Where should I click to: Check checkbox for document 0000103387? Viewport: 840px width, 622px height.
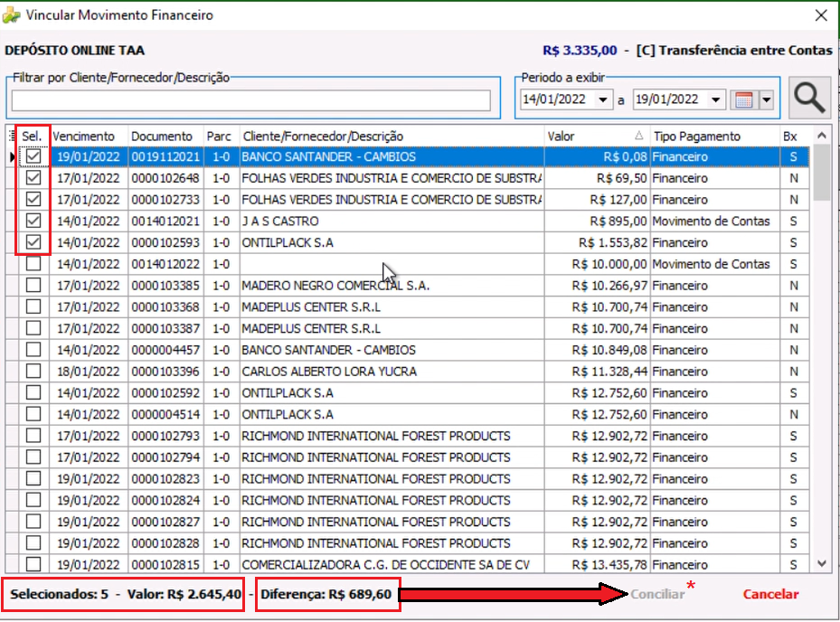(x=33, y=328)
